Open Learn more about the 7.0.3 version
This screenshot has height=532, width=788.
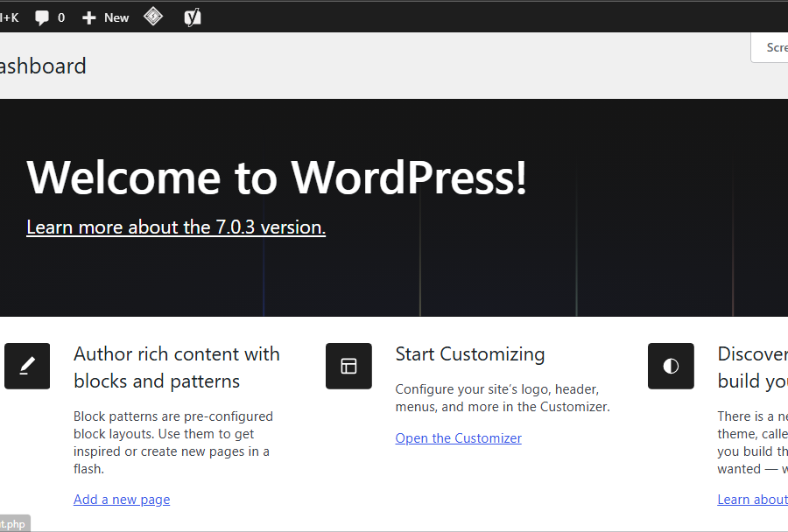(176, 227)
